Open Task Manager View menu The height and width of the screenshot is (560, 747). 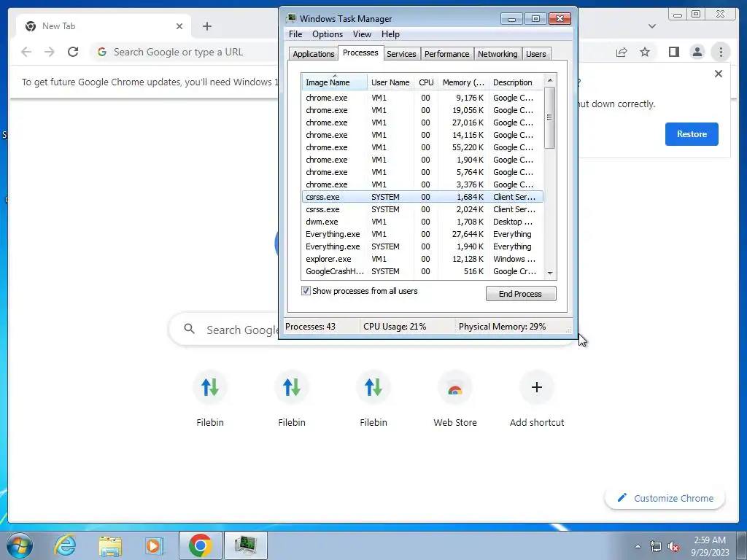[362, 34]
